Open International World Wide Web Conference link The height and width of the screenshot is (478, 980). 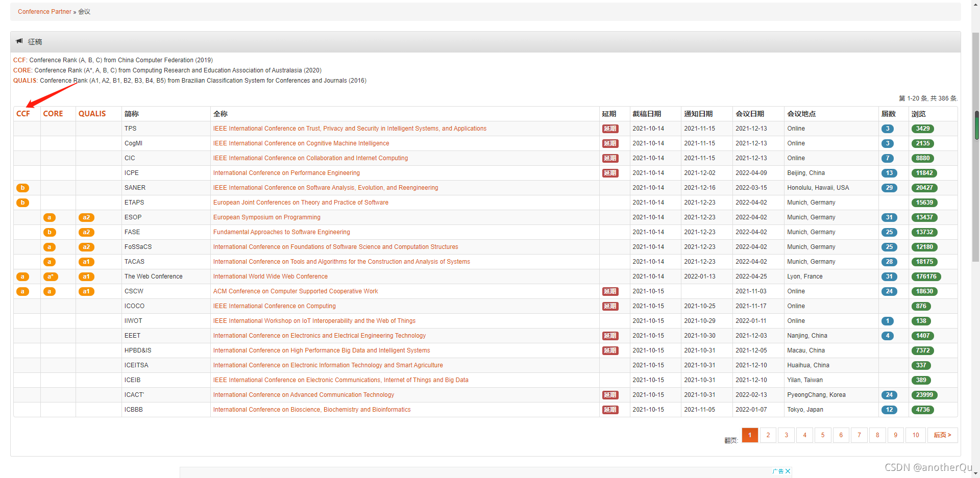[271, 276]
